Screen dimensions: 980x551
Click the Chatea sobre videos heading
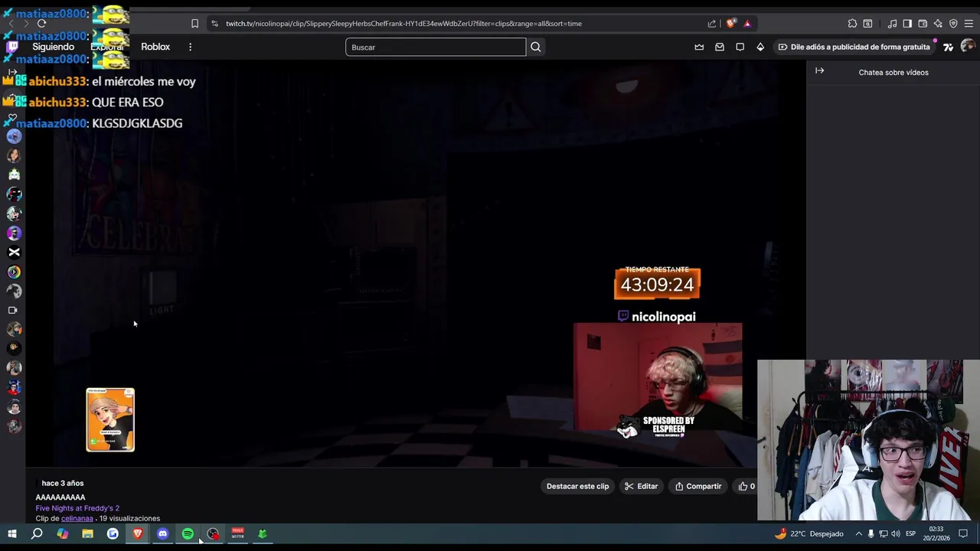(893, 73)
